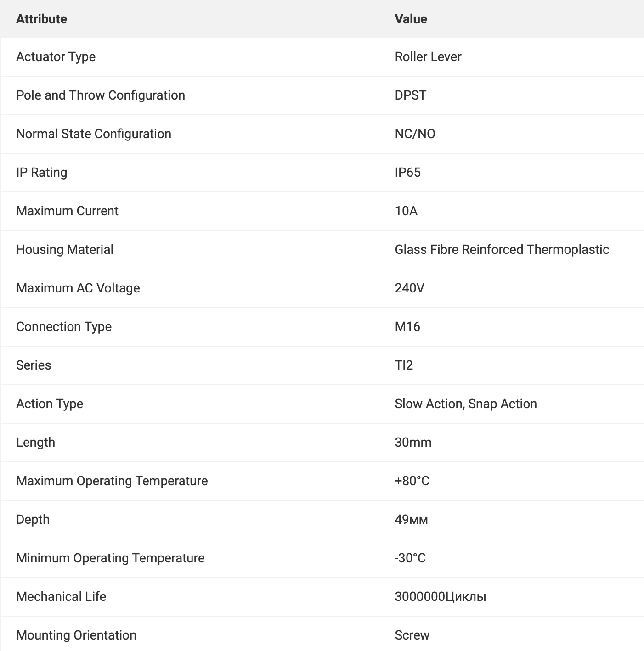Click the TI2 series value

[x=404, y=365]
